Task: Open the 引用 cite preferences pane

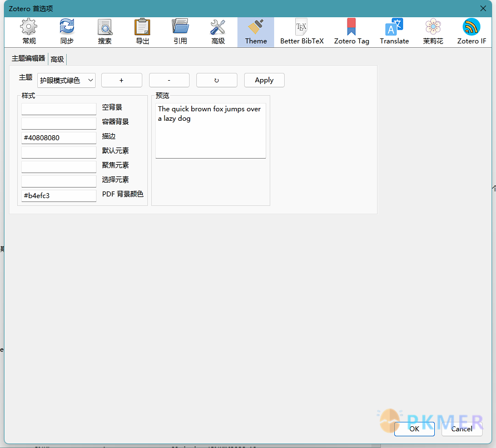Action: click(x=180, y=32)
